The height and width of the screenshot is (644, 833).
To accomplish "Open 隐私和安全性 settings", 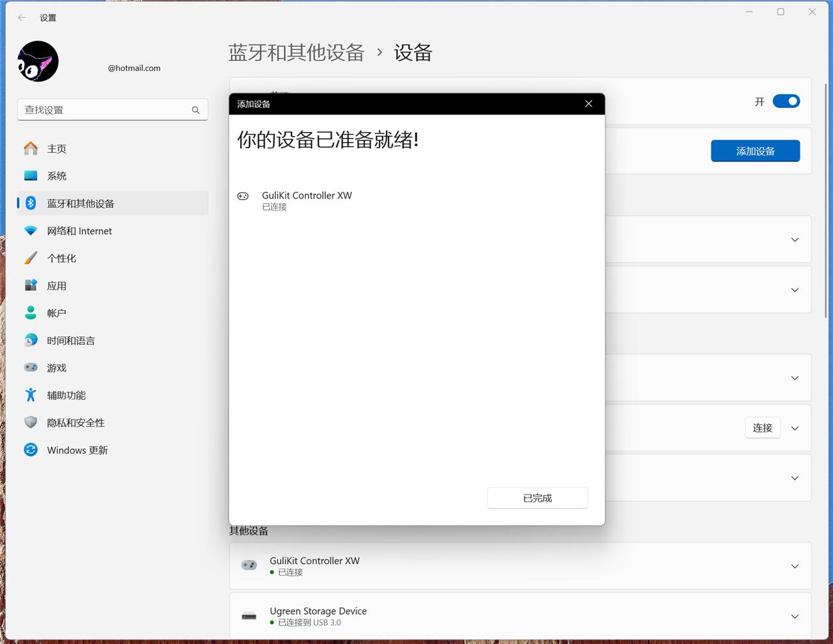I will (x=113, y=422).
